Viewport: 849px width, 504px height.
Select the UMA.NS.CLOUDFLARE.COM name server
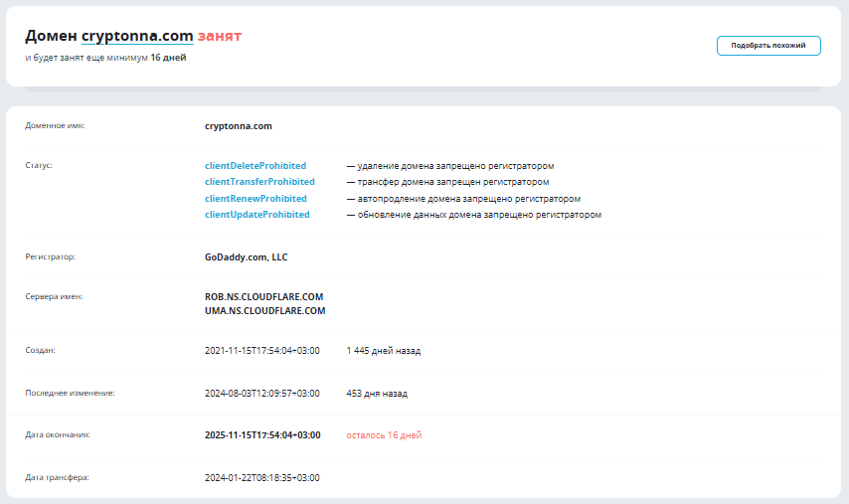pyautogui.click(x=264, y=311)
